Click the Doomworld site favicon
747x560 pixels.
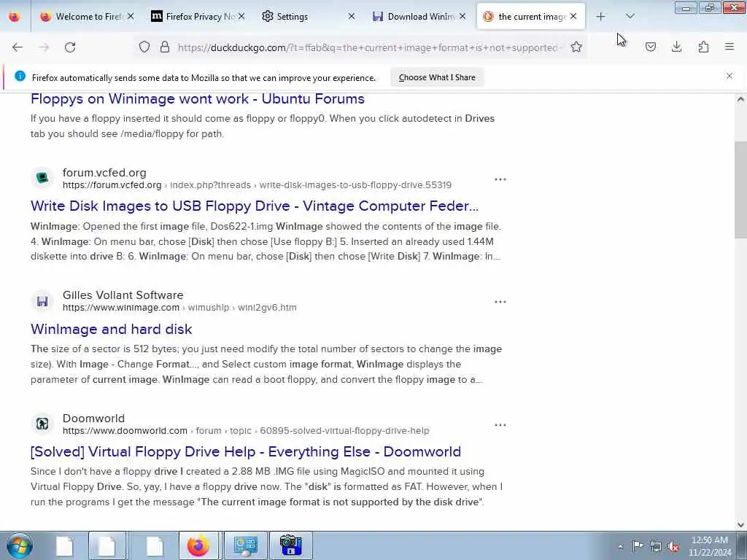(42, 424)
